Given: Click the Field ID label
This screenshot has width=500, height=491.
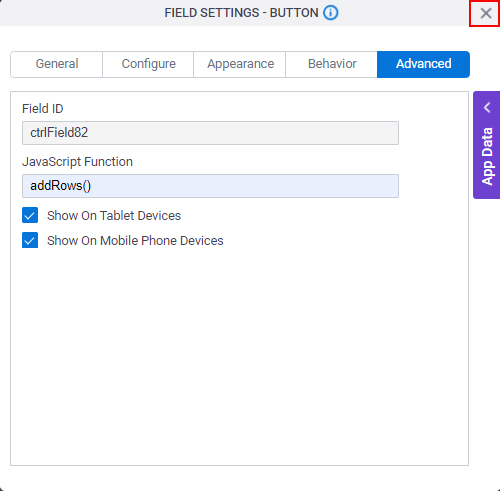Looking at the screenshot, I should pyautogui.click(x=43, y=109).
